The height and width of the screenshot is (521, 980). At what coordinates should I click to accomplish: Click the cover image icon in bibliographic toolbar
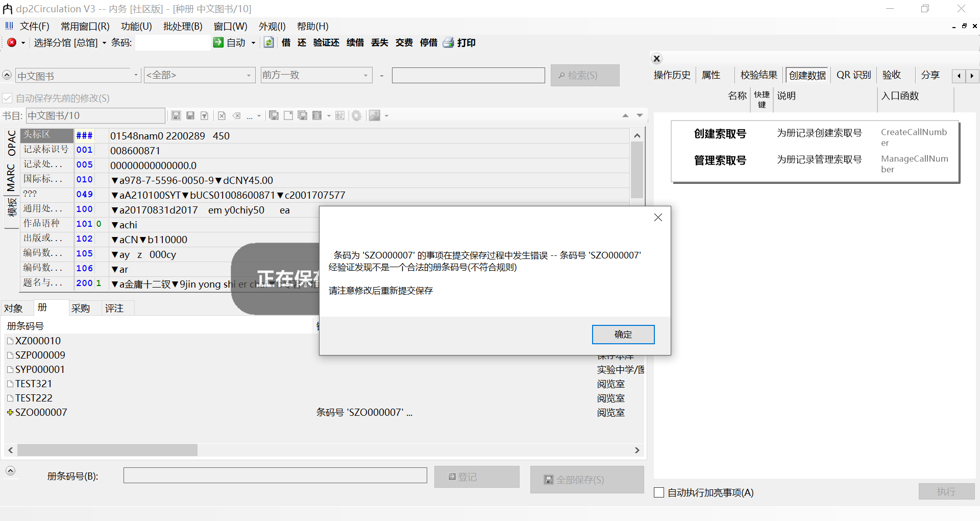(376, 115)
